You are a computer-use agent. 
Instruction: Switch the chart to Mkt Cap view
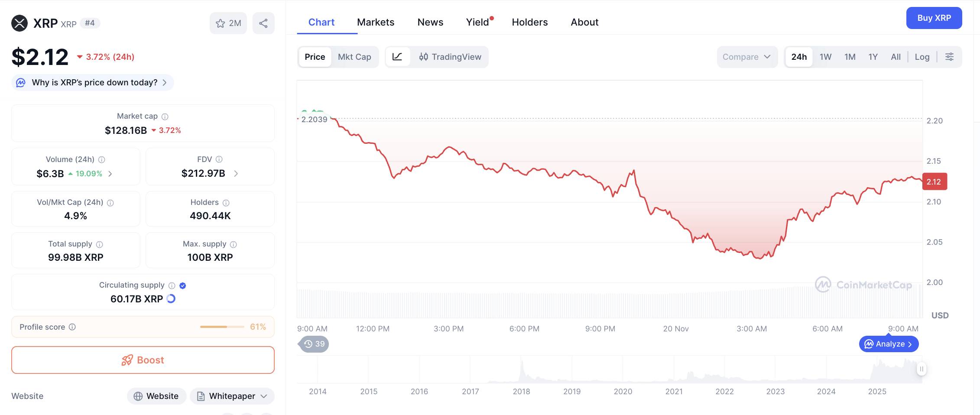[x=354, y=57]
